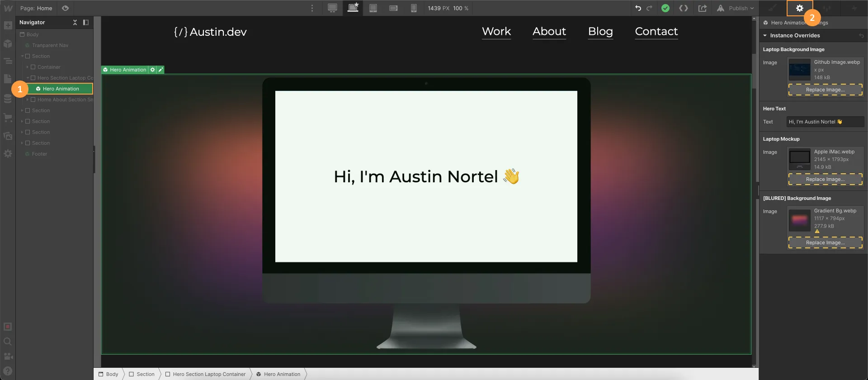Open the Assets panel in sidebar
868x380 pixels.
pyautogui.click(x=8, y=136)
